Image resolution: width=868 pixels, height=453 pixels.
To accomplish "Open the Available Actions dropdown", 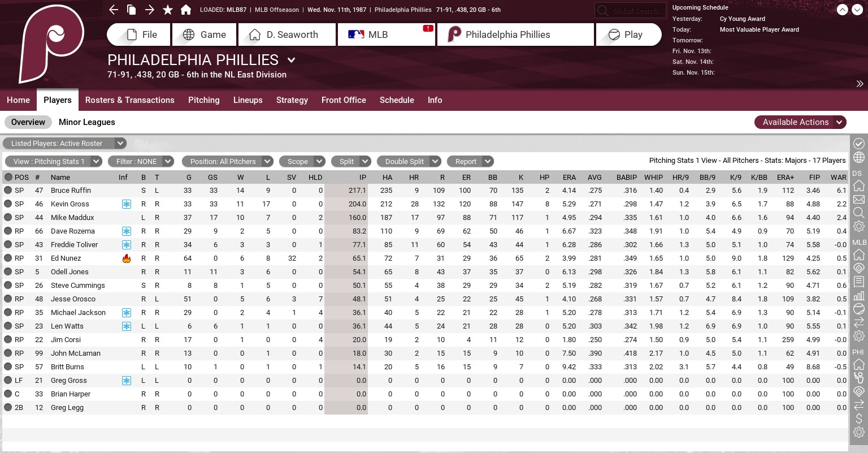I will [x=800, y=122].
